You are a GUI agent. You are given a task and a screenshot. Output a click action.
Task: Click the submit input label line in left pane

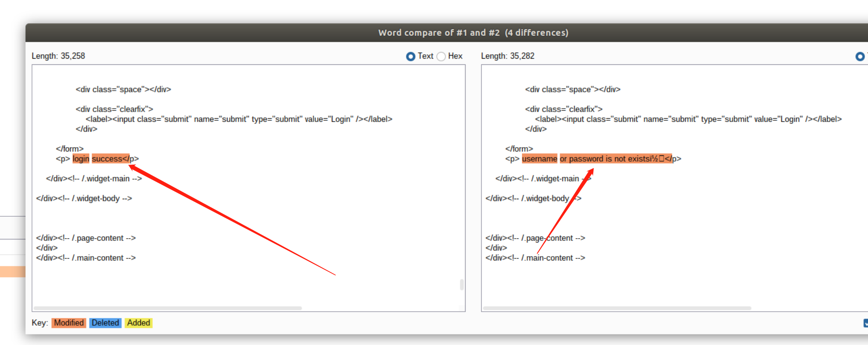click(x=239, y=119)
